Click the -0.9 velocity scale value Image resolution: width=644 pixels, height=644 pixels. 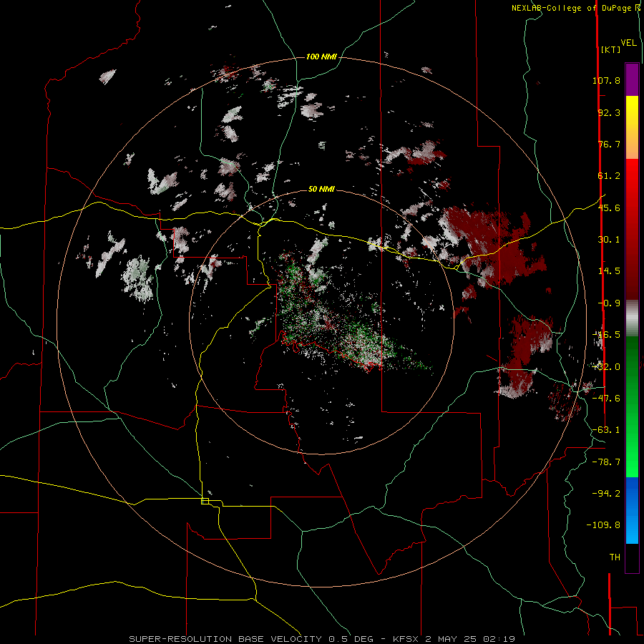(609, 303)
